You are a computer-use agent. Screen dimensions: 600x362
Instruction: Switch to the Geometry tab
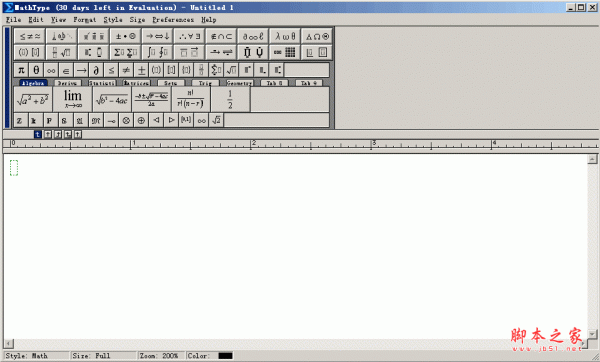coord(240,83)
